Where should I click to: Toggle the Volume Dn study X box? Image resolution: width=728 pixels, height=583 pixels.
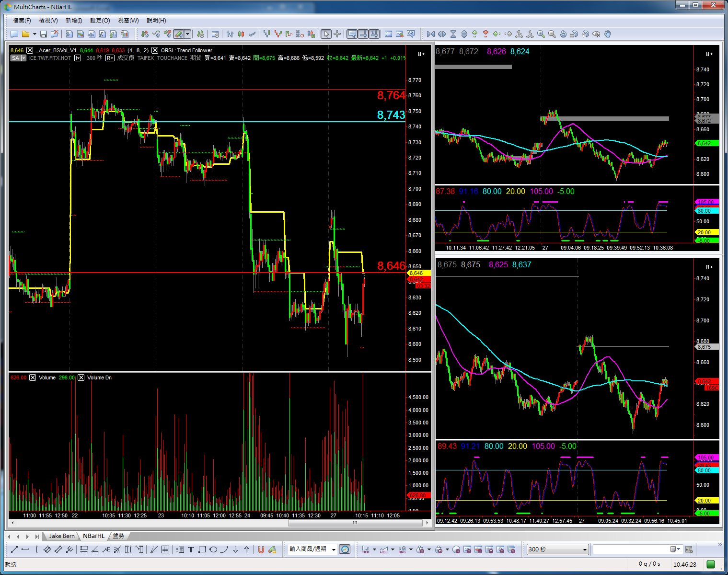click(x=81, y=377)
